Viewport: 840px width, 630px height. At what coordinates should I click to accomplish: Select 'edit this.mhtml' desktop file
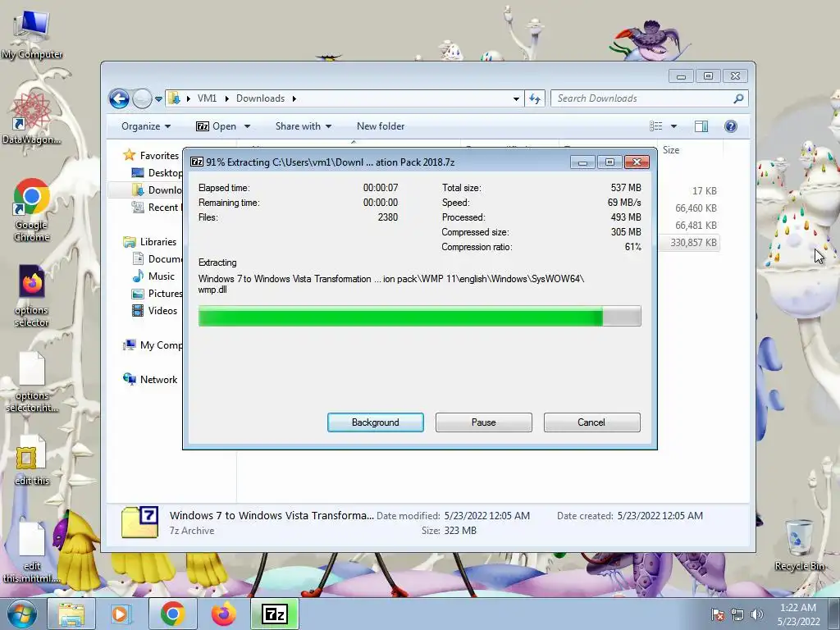coord(32,552)
